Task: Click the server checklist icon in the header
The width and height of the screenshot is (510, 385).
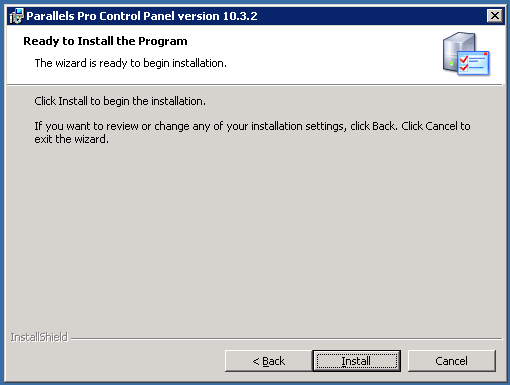Action: (466, 54)
